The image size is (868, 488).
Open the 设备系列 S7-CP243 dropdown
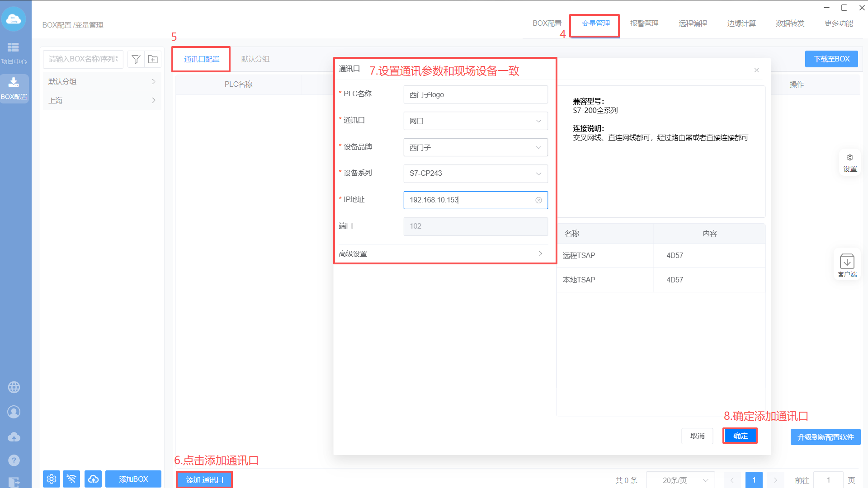pos(475,174)
